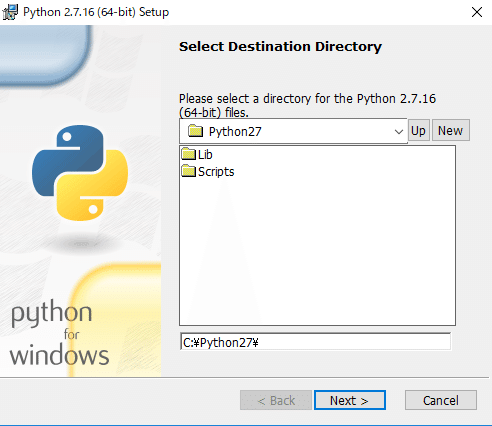
Task: Click empty area of the folder list
Action: tap(317, 253)
